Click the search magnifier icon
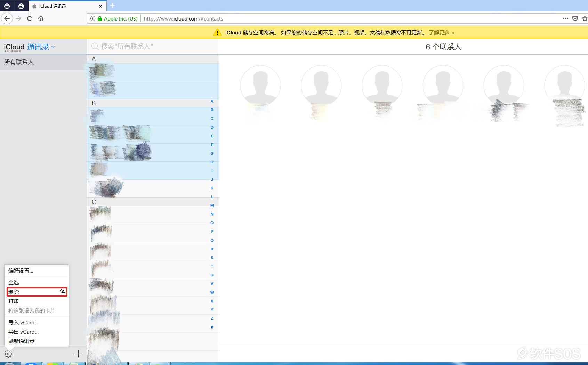Viewport: 588px width, 365px height. (95, 47)
